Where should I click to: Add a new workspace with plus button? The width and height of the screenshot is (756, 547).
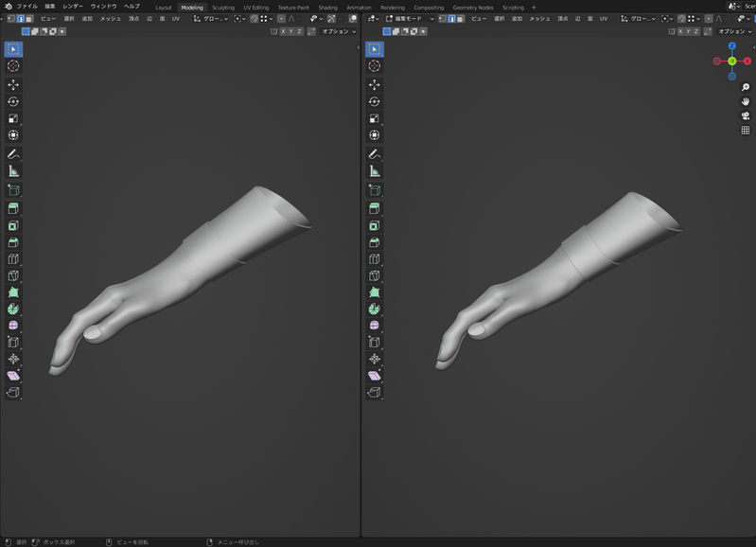(x=534, y=8)
